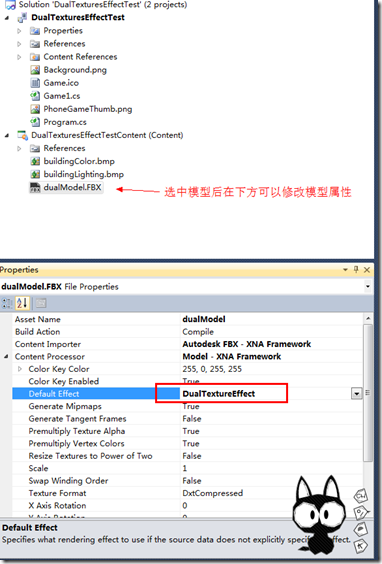Switch to Alphabetical sort in Properties toolbar
The height and width of the screenshot is (564, 382).
click(x=22, y=303)
